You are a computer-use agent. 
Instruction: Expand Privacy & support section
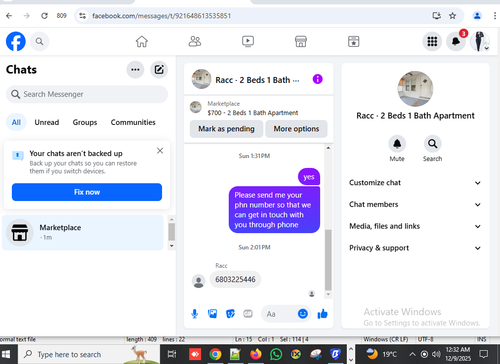415,248
